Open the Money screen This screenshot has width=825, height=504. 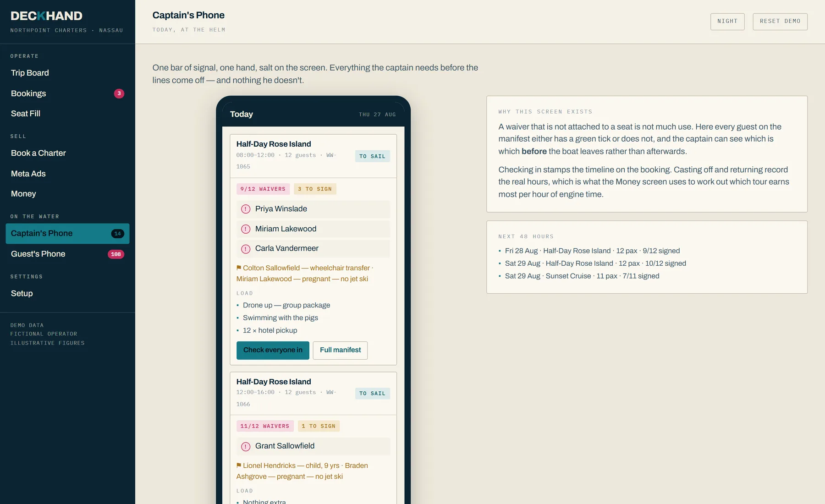coord(67,194)
